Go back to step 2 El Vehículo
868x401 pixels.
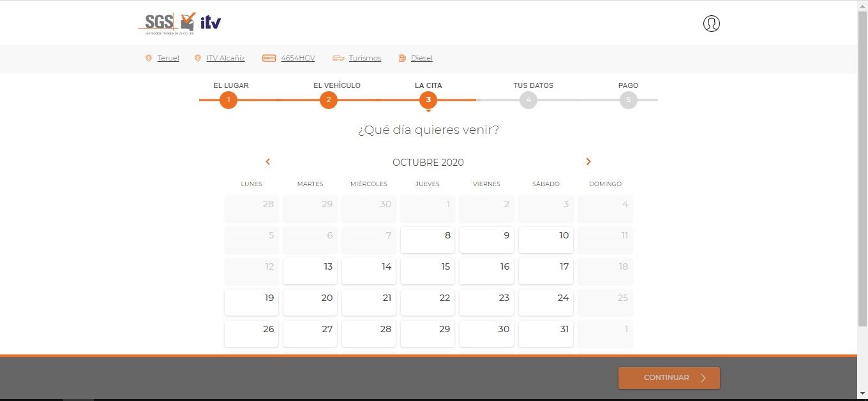tap(328, 100)
